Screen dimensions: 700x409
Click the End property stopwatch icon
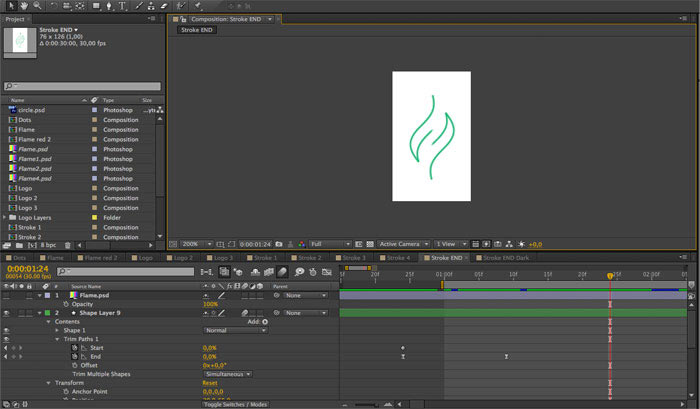(x=74, y=356)
